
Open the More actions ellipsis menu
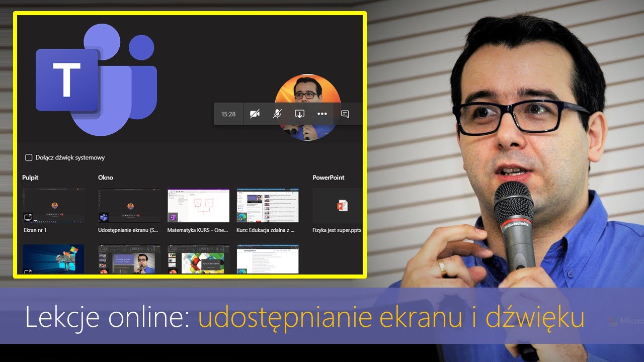coord(322,114)
